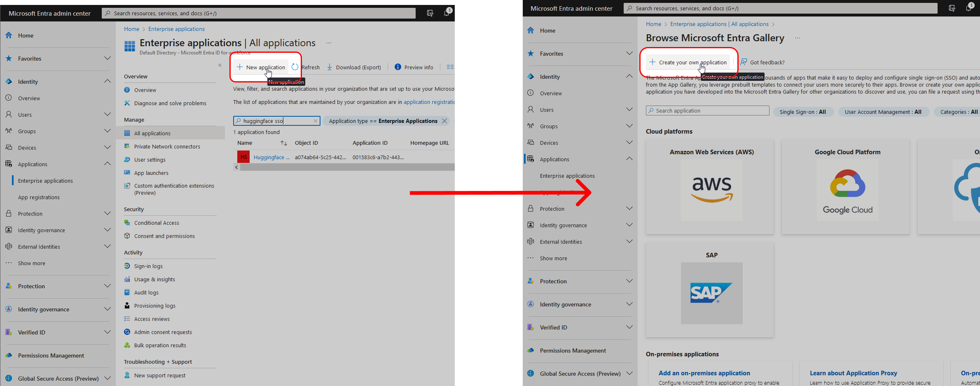980x386 pixels.
Task: Click the Got feedback? icon
Action: tap(744, 62)
